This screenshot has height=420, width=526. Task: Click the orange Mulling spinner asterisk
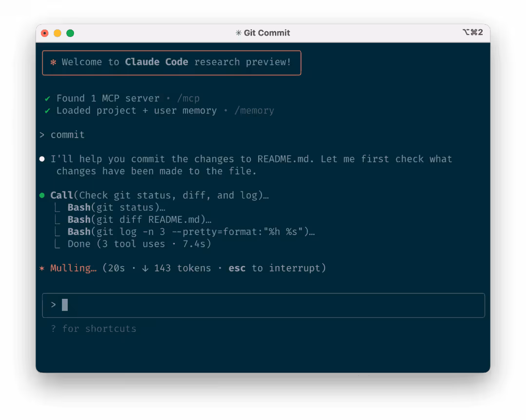coord(42,268)
